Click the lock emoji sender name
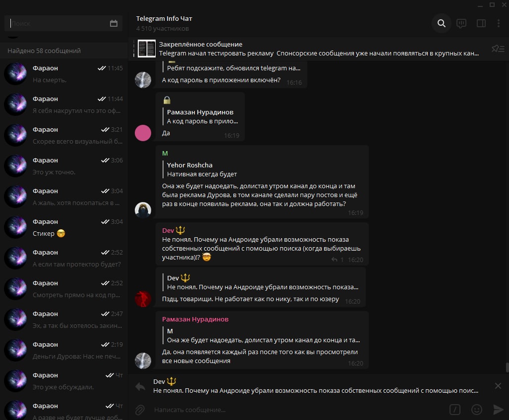The width and height of the screenshot is (509, 420). 167,100
